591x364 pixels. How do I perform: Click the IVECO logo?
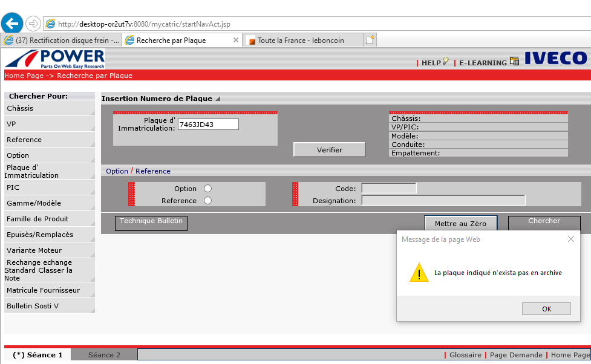pos(555,59)
